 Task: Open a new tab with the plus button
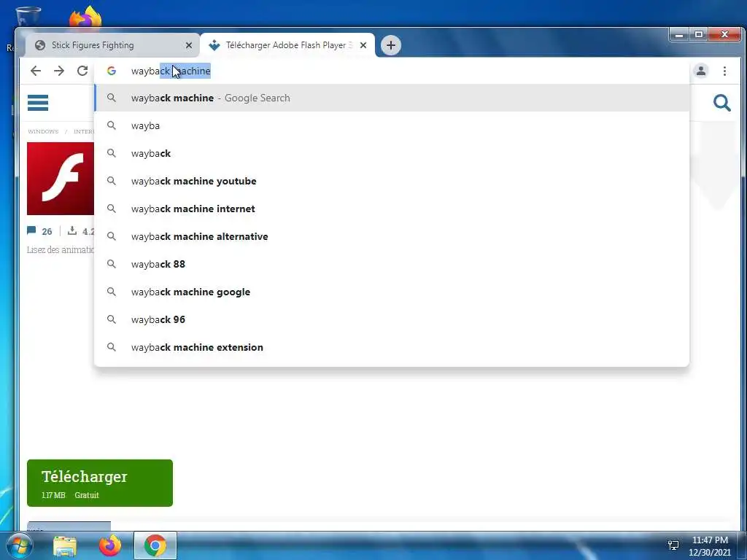point(391,45)
